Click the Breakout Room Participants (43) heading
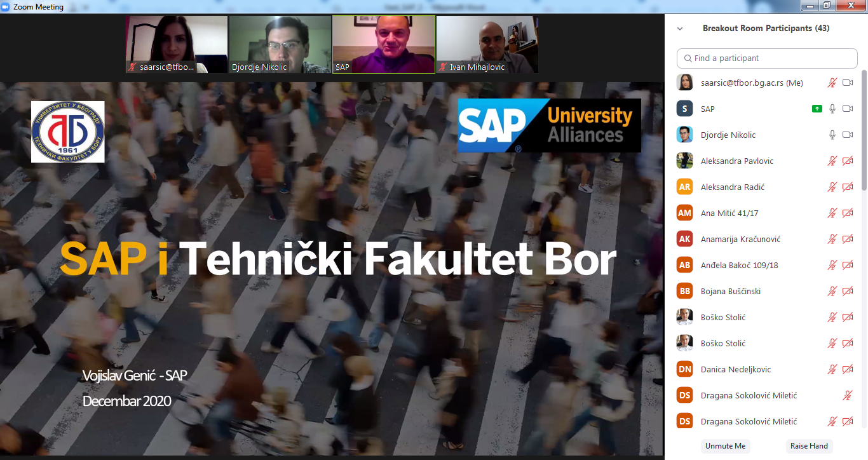This screenshot has width=868, height=460. [766, 29]
